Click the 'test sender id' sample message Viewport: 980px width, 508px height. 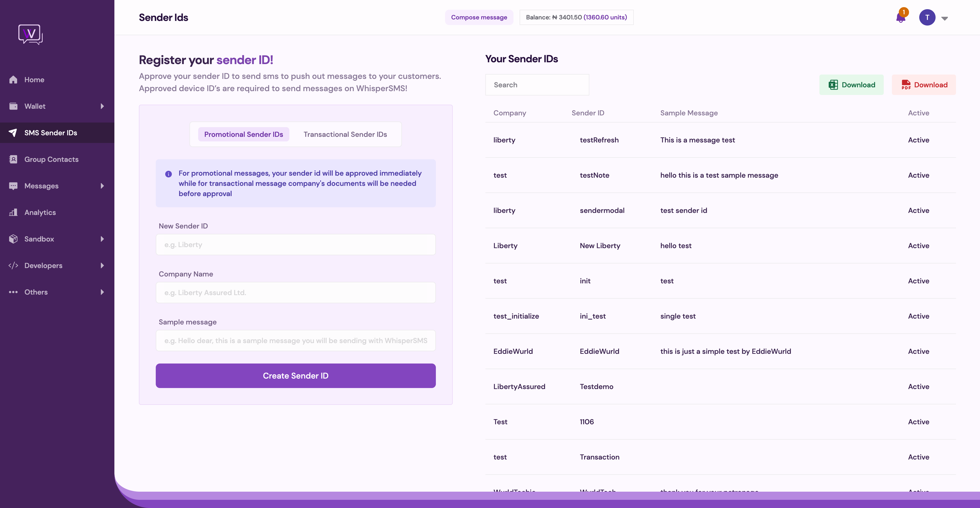click(x=683, y=210)
